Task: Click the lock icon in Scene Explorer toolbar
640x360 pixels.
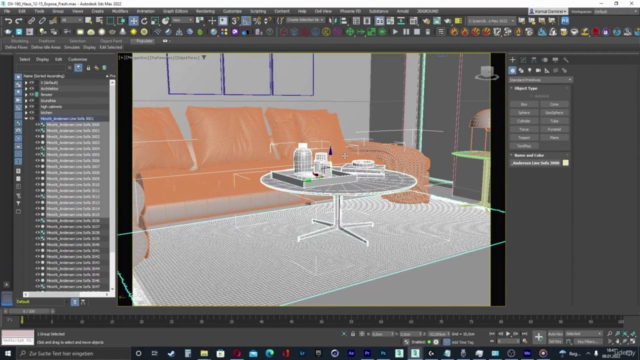Action: click(x=88, y=68)
